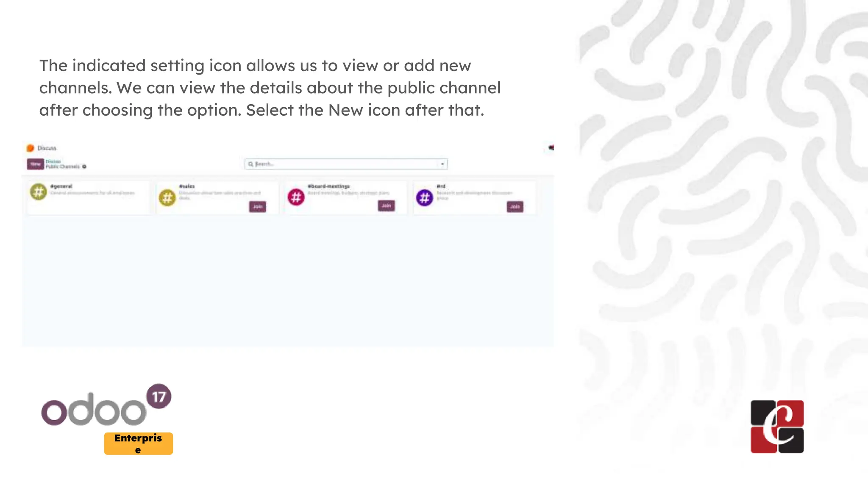This screenshot has width=868, height=488.
Task: Join the #sales channel
Action: point(258,206)
